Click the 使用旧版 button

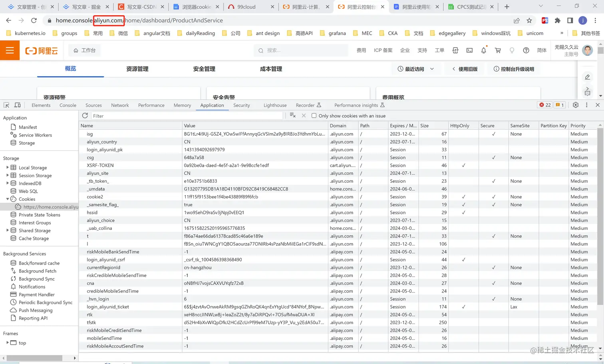465,69
